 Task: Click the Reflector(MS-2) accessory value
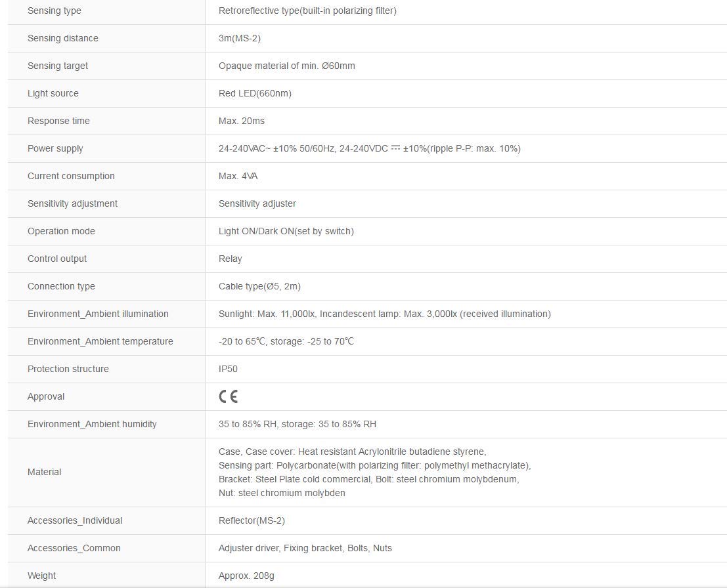pos(252,520)
